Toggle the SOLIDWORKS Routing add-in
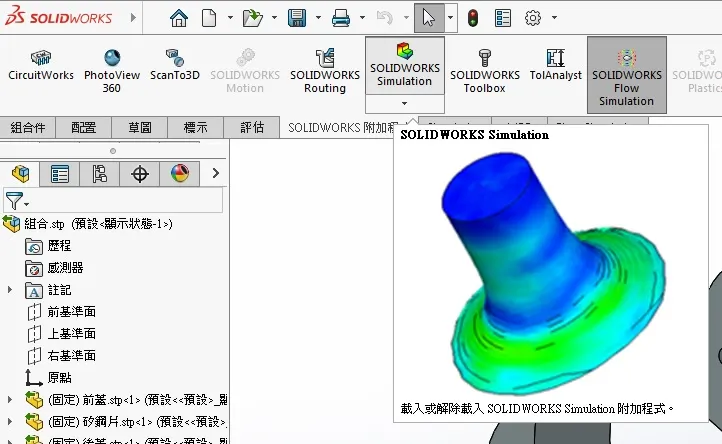This screenshot has height=444, width=722. (325, 71)
